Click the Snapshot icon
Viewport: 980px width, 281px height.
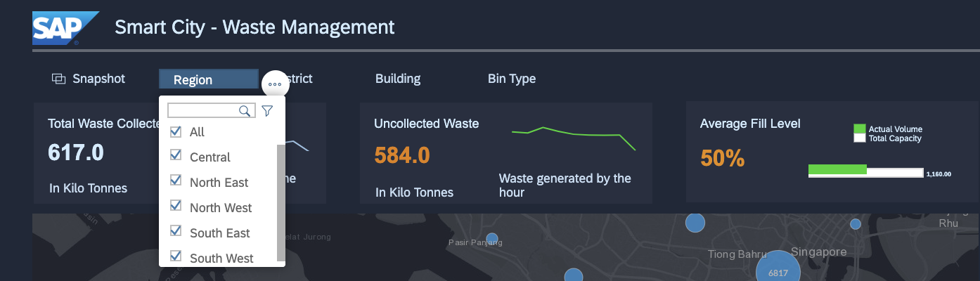coord(58,79)
